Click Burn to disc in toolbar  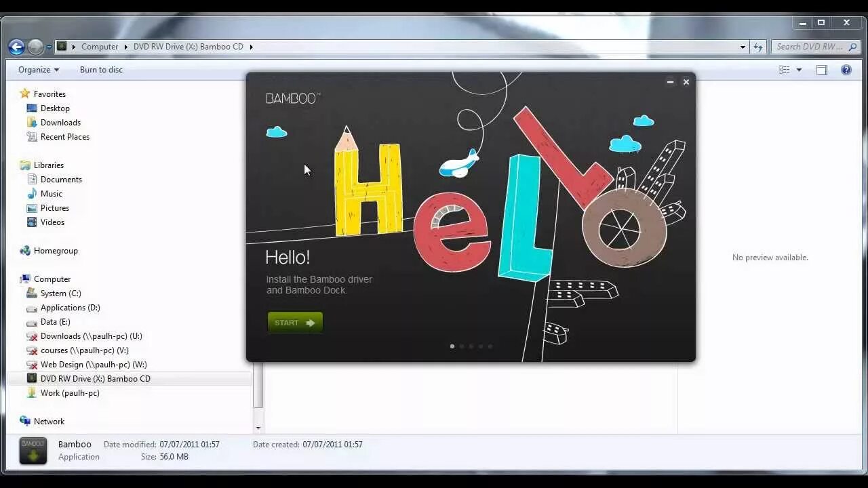(101, 70)
